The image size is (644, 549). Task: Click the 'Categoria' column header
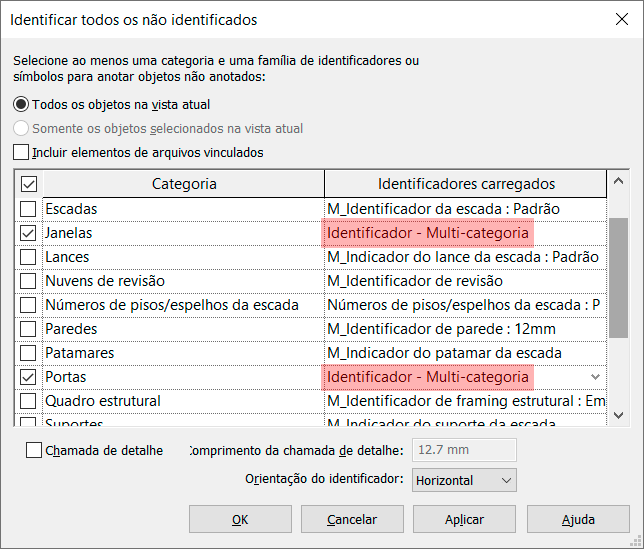coord(184,184)
